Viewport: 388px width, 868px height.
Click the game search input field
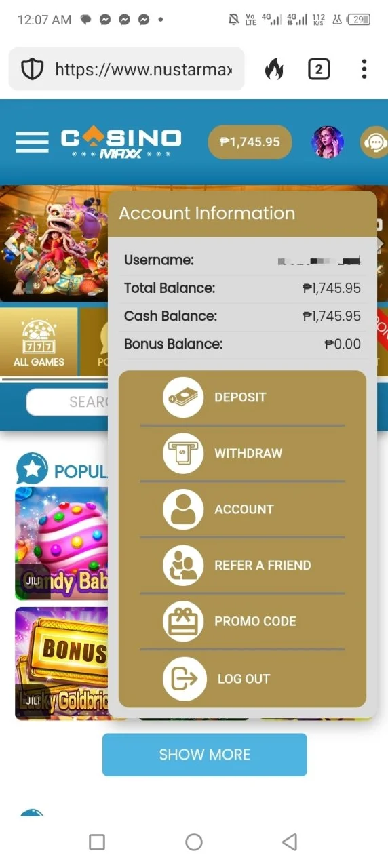(68, 402)
